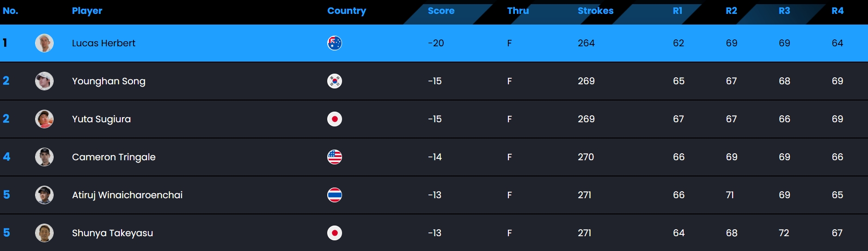Click the South Korea flag icon
Screen dimensions: 868x251
pyautogui.click(x=335, y=81)
